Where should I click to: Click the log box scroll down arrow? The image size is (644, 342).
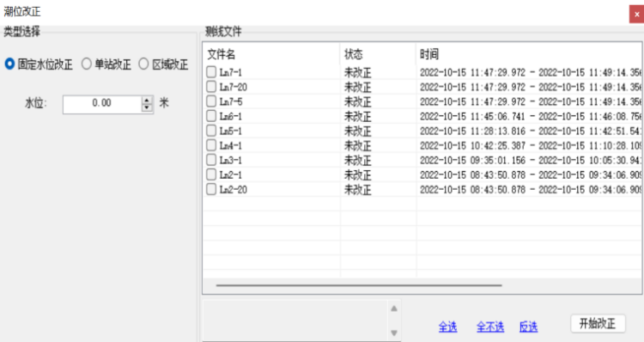tap(394, 333)
